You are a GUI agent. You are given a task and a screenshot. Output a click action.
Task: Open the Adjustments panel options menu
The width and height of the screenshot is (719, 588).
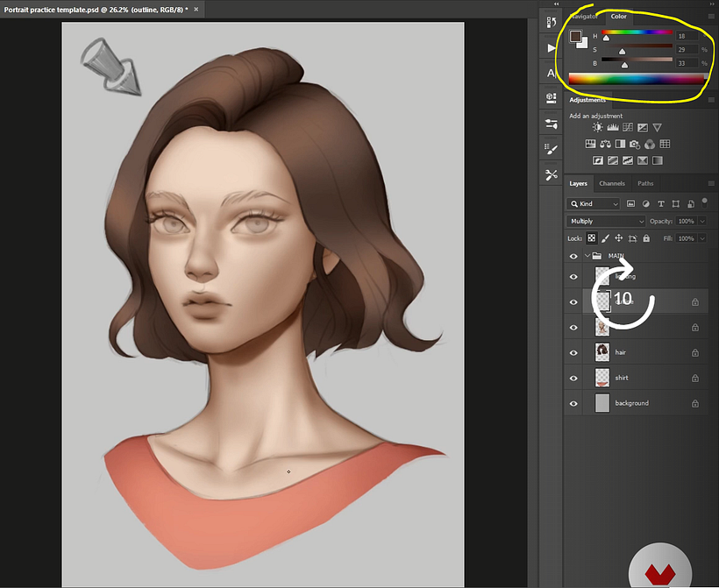click(711, 100)
